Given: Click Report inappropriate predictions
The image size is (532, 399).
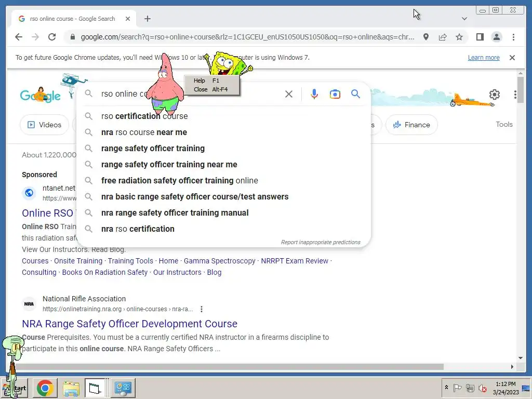Looking at the screenshot, I should [x=320, y=242].
